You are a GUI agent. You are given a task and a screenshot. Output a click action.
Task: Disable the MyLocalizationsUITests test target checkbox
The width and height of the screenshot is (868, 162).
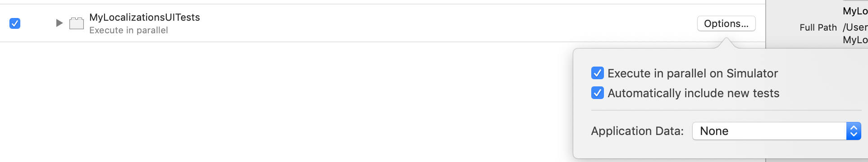tap(15, 23)
